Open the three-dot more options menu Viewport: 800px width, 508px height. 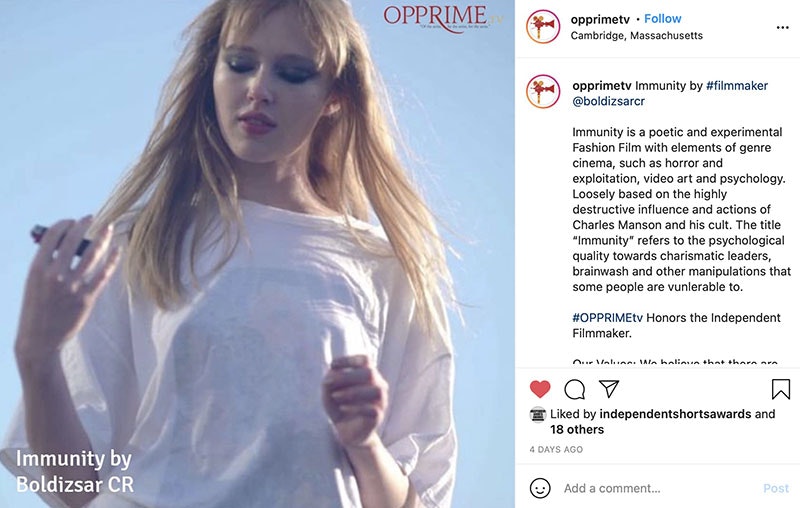tap(782, 28)
